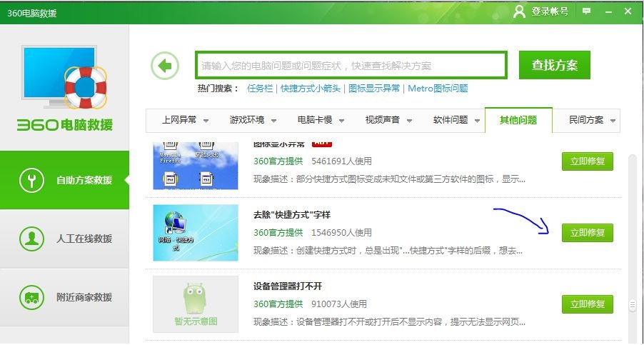Viewport: 644px width, 345px height.
Task: Select the 其他问题 tab
Action: pos(518,120)
